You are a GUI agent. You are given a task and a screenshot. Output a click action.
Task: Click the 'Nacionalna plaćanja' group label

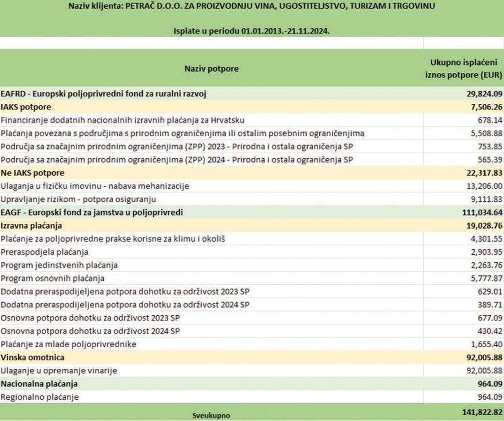point(39,384)
